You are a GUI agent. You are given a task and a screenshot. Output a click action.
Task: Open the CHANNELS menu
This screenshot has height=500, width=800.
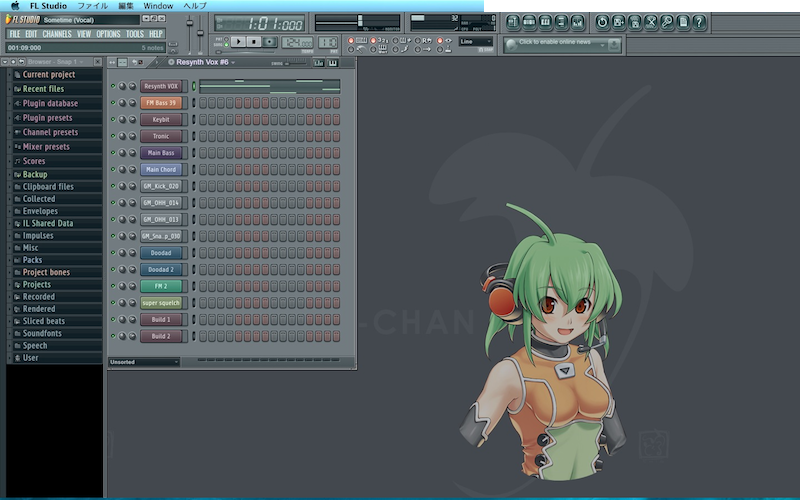point(57,34)
